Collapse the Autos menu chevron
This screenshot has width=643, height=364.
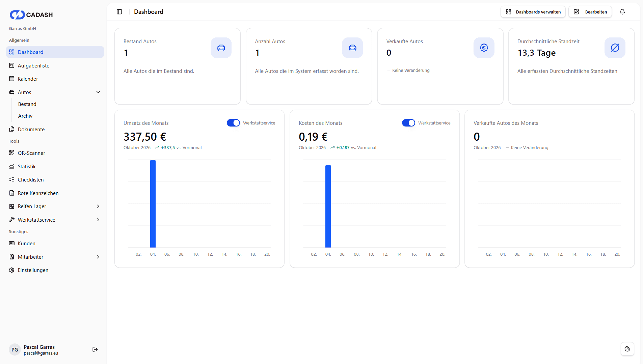[x=98, y=92]
